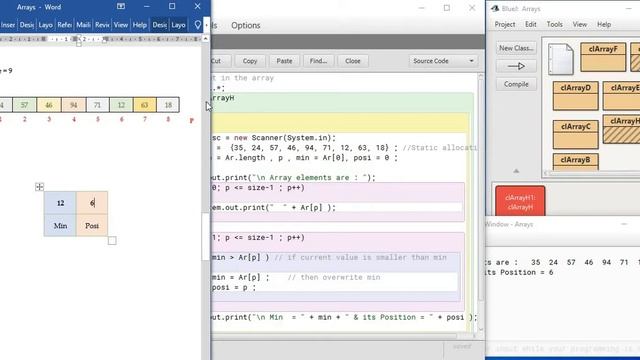640x360 pixels.
Task: Click Word's ribbon display options icon
Action: [x=121, y=7]
